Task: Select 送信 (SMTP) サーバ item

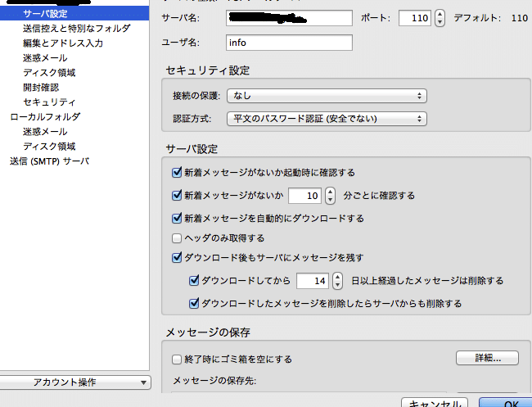Action: click(49, 161)
